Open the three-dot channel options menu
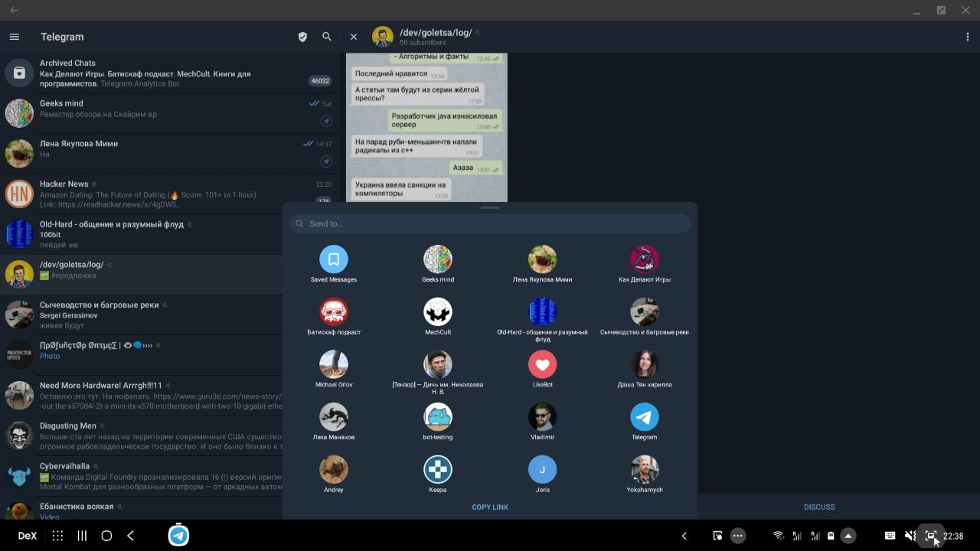980x551 pixels. pyautogui.click(x=968, y=37)
